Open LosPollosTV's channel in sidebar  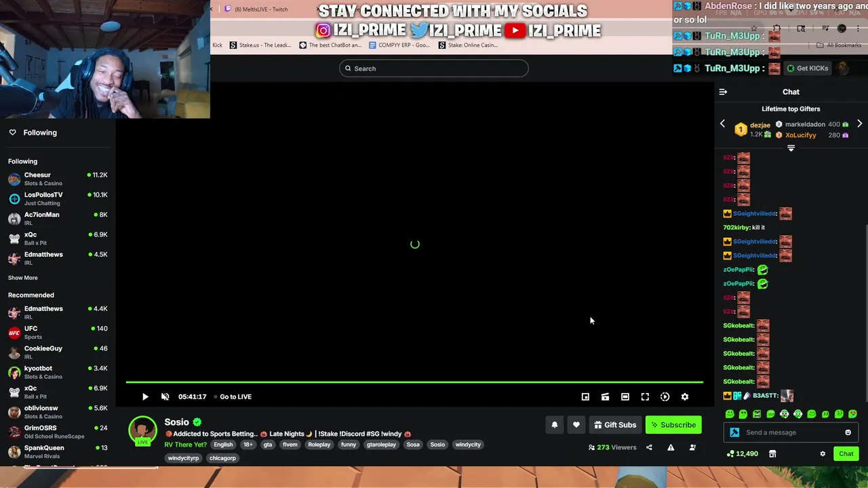click(58, 199)
